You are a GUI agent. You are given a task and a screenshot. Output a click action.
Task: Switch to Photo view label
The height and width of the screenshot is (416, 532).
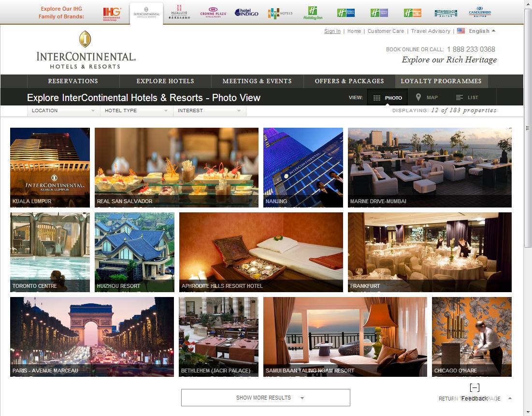tap(393, 98)
